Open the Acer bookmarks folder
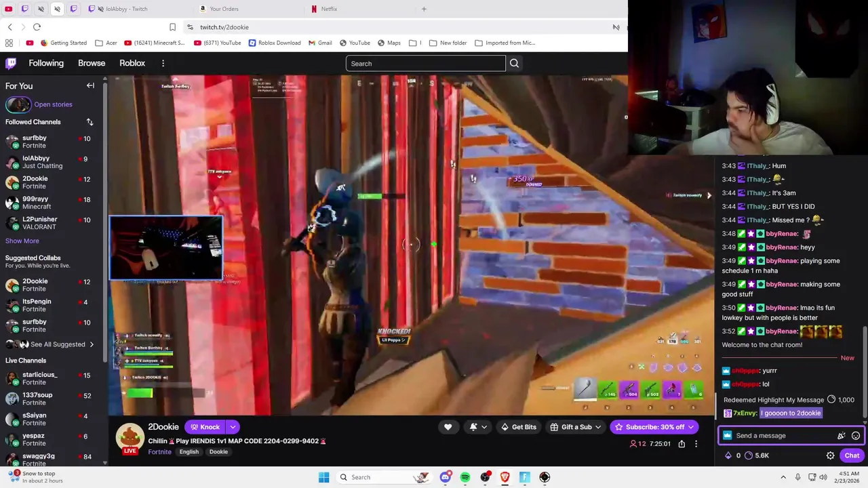868x488 pixels. coord(106,43)
